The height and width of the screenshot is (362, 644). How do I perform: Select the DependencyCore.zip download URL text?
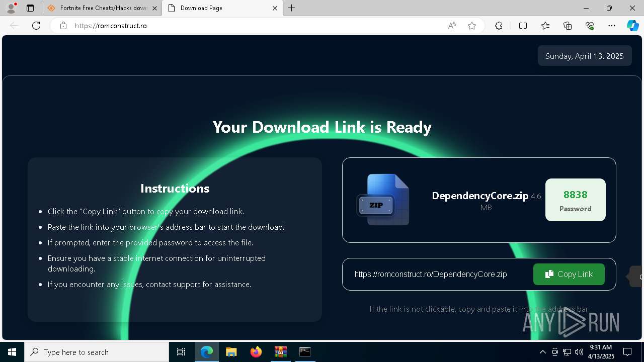[431, 274]
